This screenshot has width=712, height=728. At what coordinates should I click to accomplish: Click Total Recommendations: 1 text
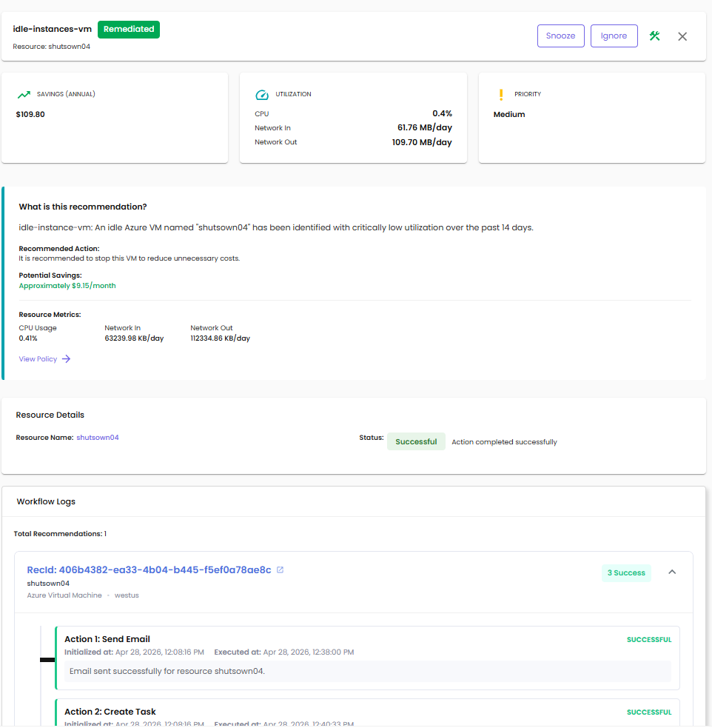coord(60,533)
